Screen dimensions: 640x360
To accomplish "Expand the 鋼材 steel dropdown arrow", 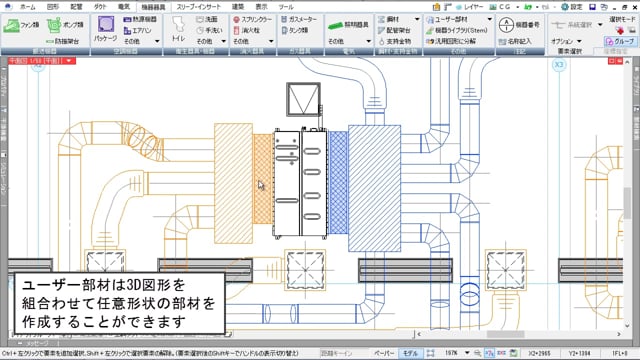I will (x=417, y=19).
